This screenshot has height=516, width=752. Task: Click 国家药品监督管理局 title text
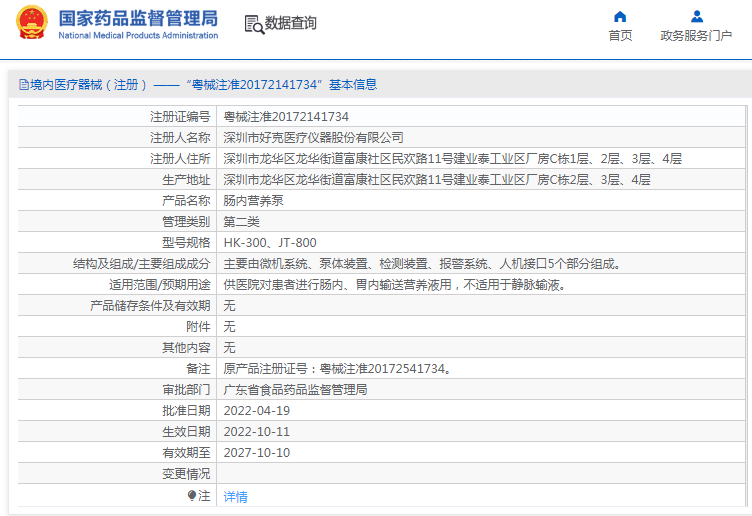138,18
